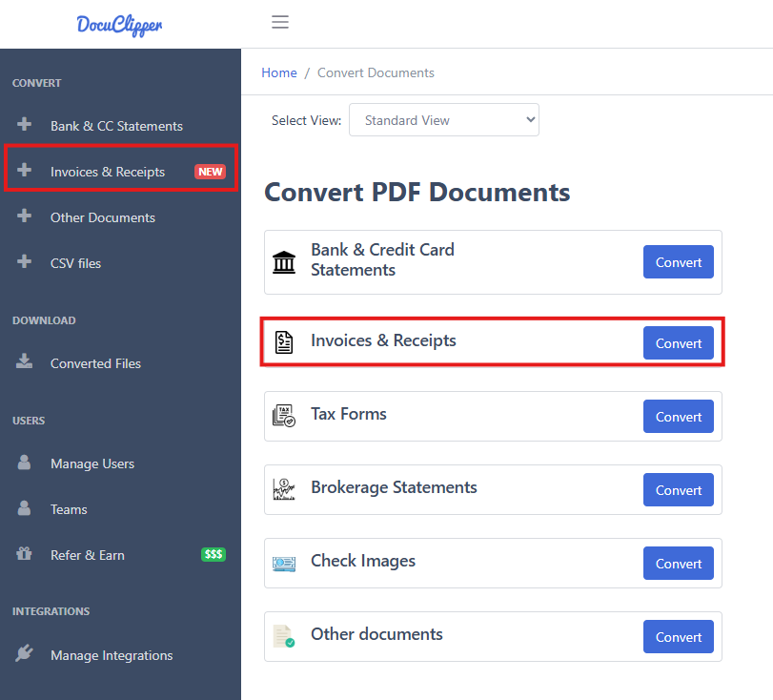The image size is (773, 700).
Task: Click the INTEGRATIONS section header
Action: pyautogui.click(x=51, y=611)
